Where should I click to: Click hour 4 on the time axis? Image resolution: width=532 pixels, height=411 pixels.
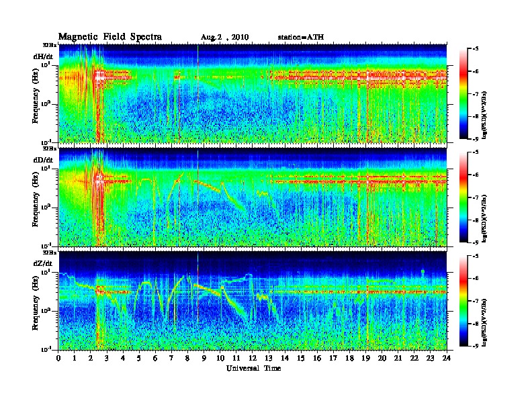[123, 358]
